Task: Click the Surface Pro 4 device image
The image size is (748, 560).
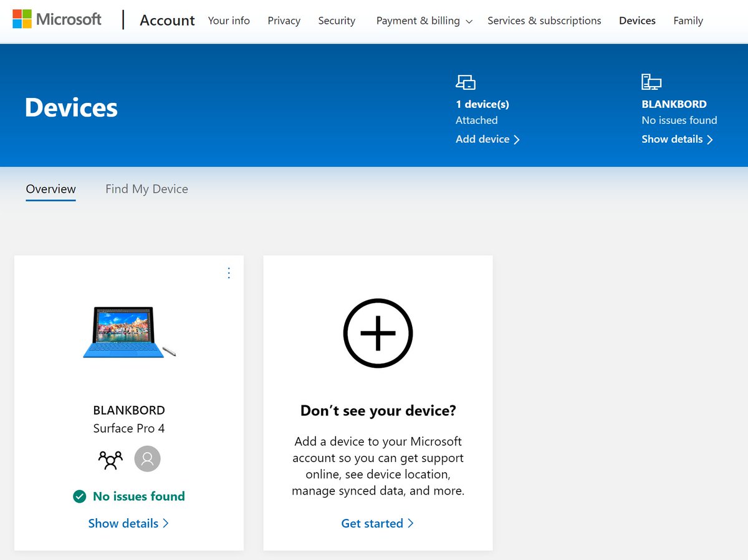Action: pyautogui.click(x=129, y=332)
